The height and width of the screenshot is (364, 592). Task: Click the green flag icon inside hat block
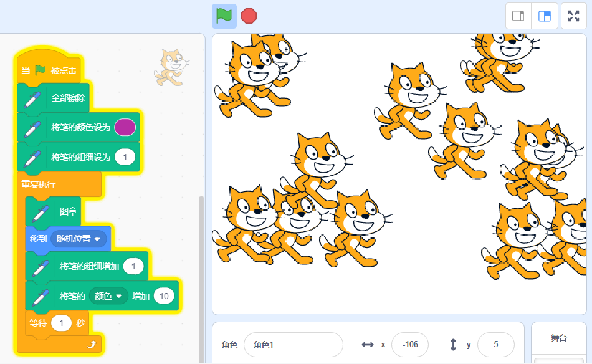coord(40,70)
